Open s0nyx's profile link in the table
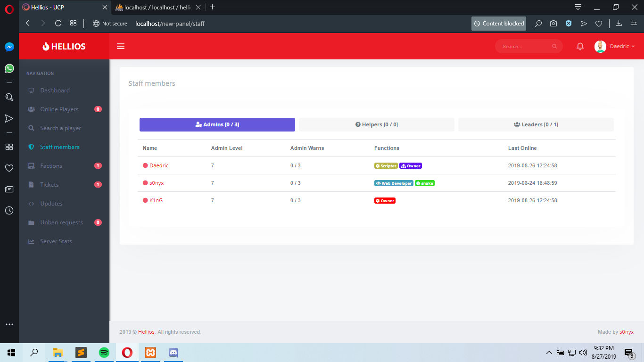The image size is (644, 362). point(157,183)
